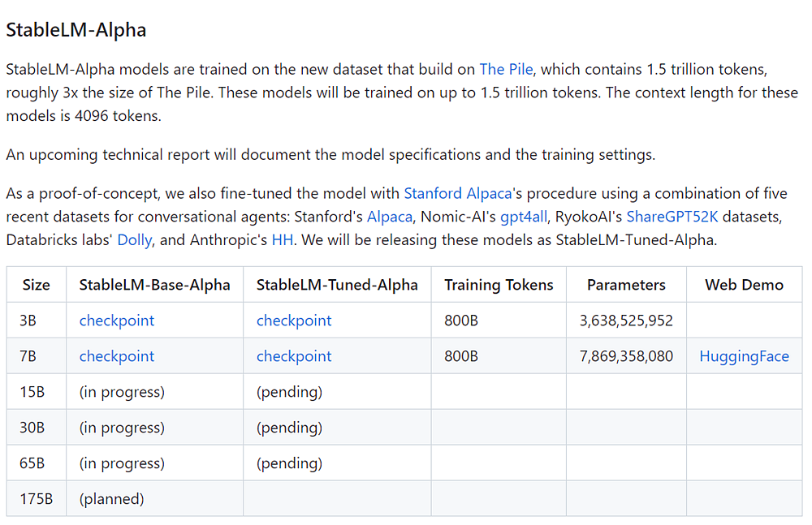
Task: Open the HuggingFace web demo link
Action: [x=744, y=356]
